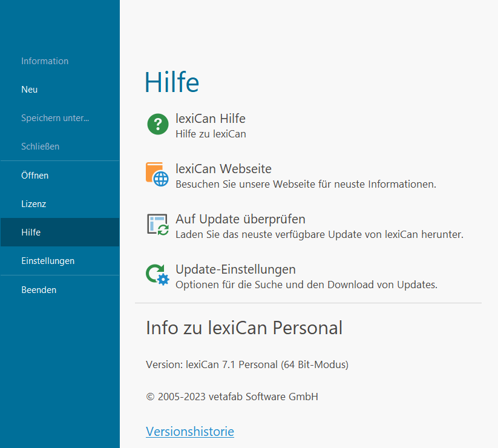Image resolution: width=498 pixels, height=448 pixels.
Task: Select Neu in the sidebar
Action: coord(30,90)
